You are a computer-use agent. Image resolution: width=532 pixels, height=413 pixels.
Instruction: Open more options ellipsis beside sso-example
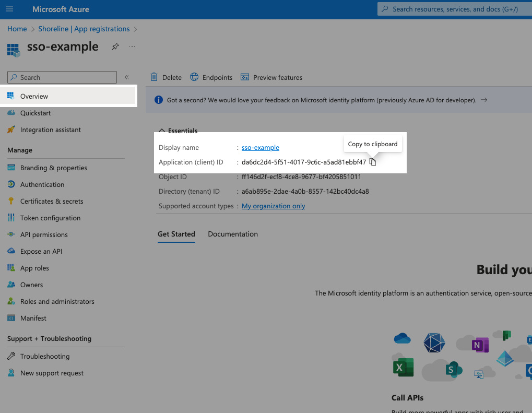tap(132, 46)
